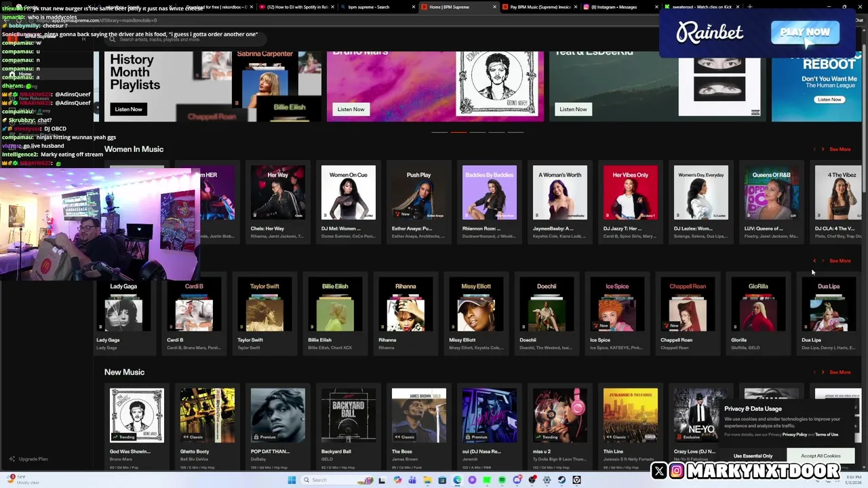Open Discord taskbar icon

coord(517,480)
